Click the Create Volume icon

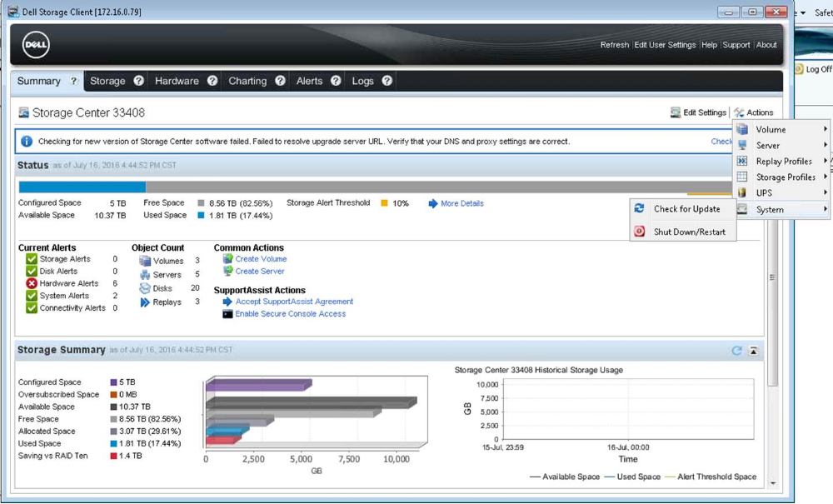pos(228,258)
